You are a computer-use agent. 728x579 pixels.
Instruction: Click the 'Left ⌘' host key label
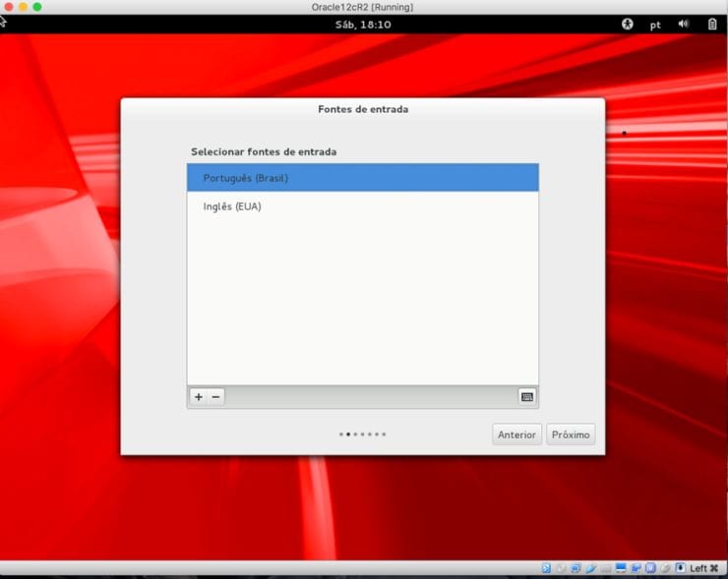click(x=704, y=568)
